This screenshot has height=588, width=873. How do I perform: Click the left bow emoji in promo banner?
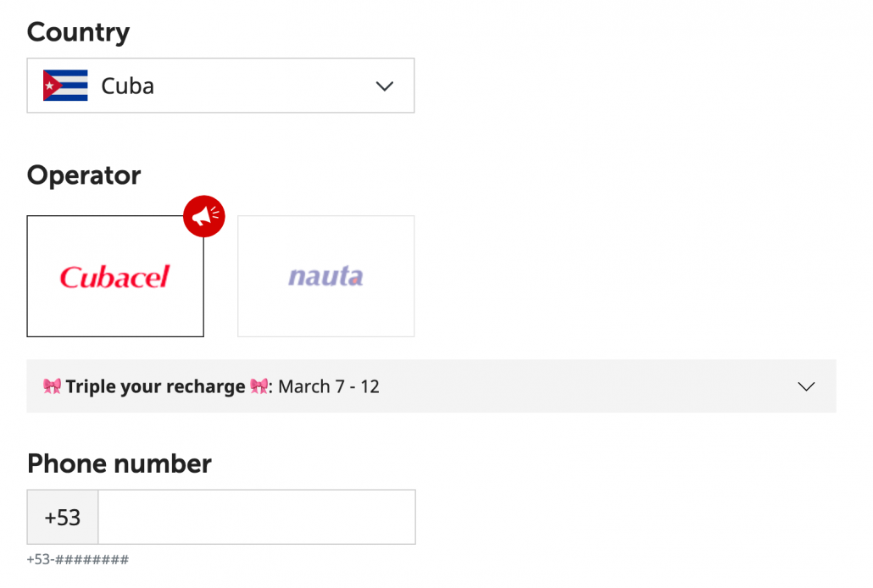pos(53,386)
